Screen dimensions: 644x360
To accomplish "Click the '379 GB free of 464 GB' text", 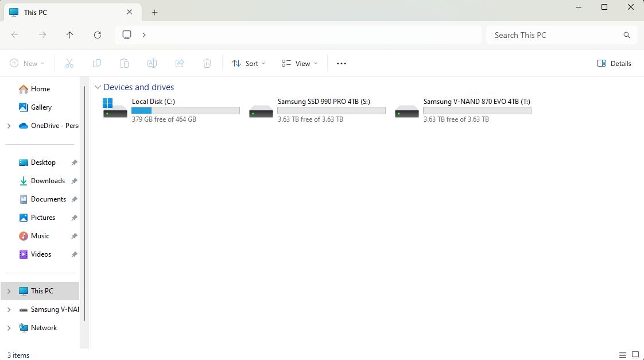I will pos(164,119).
